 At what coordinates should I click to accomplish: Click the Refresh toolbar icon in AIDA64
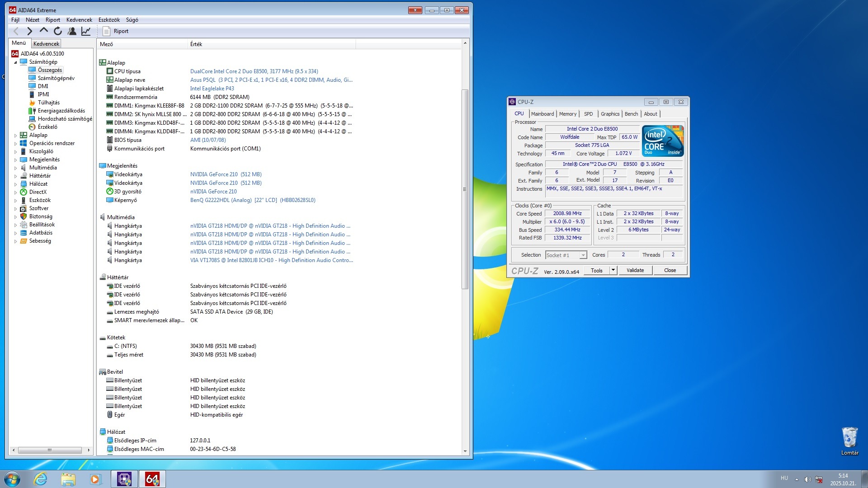(58, 31)
